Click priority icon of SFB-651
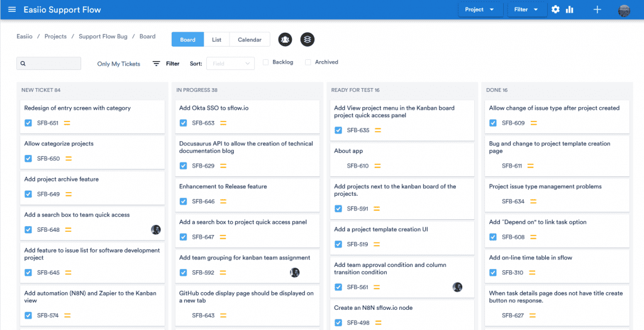Screen dimensions: 644x330 (x=68, y=123)
